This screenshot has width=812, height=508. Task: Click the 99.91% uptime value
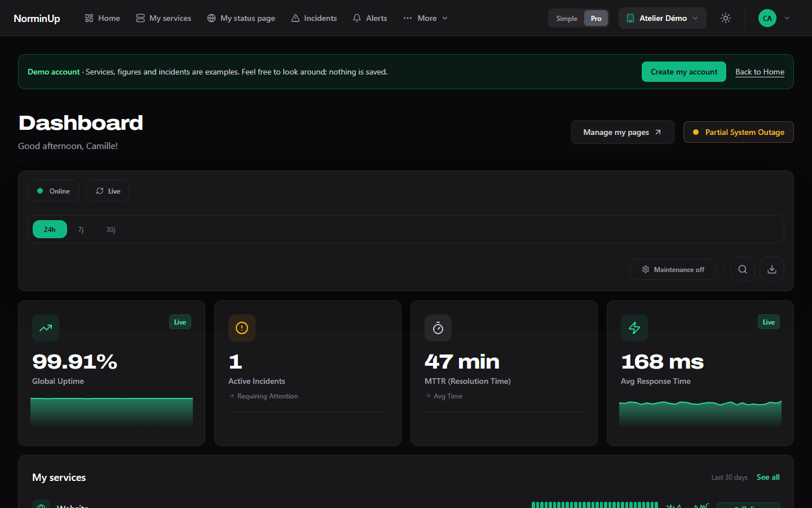click(74, 361)
